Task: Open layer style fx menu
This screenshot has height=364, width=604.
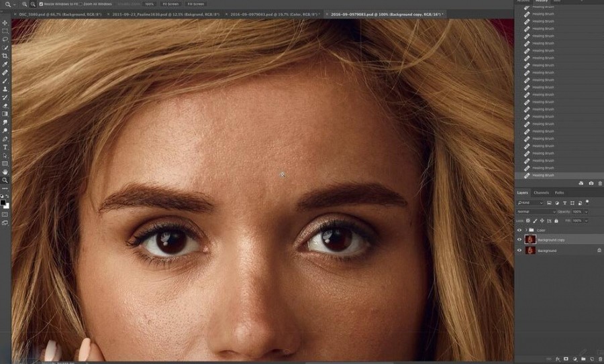Action: point(558,359)
